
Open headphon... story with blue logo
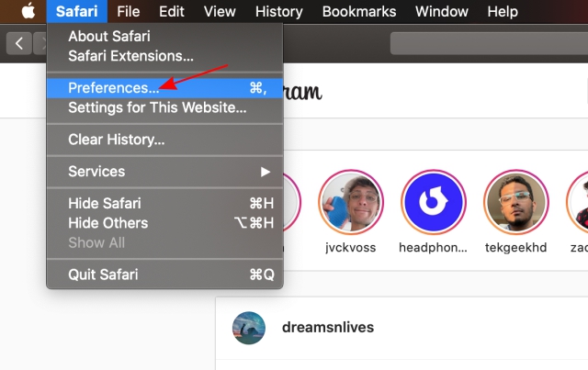point(433,202)
